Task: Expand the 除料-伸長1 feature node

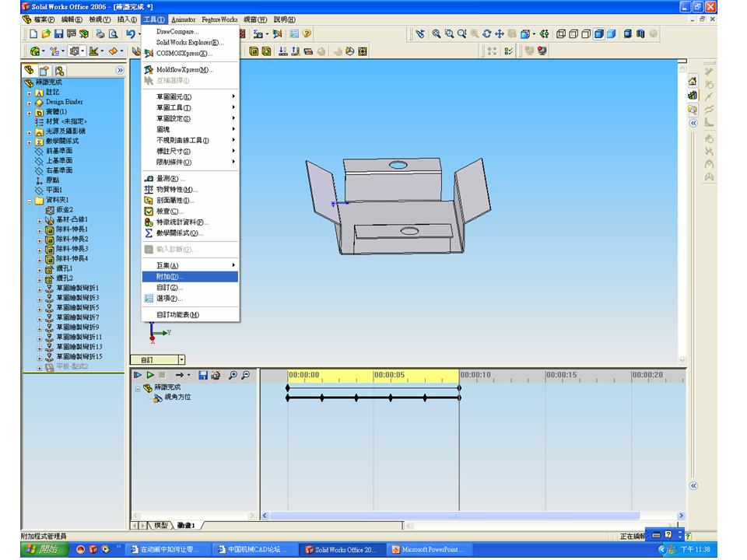Action: tap(40, 230)
